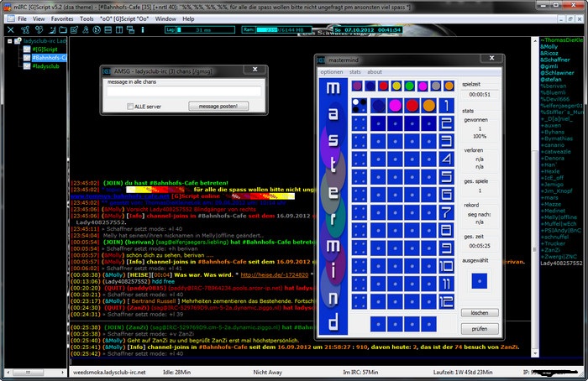
Task: Pick the magenta color peg in mastermind palette
Action: pos(423,86)
